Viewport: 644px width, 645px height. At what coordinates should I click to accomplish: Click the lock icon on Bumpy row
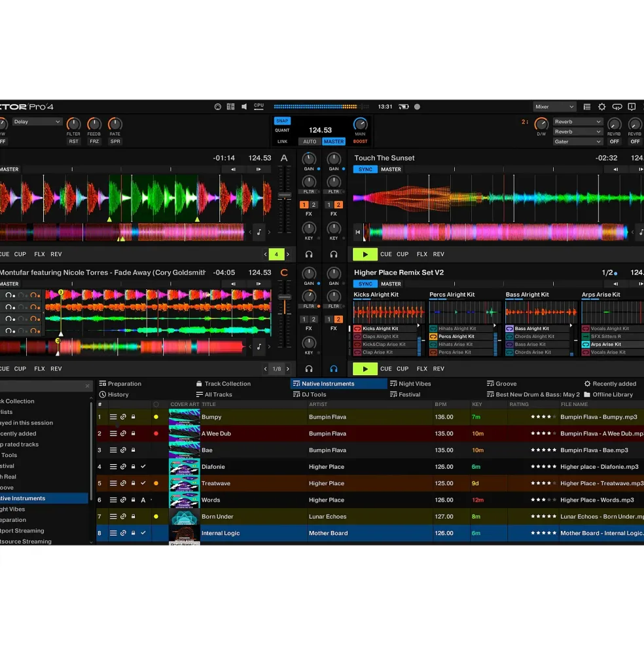[134, 416]
